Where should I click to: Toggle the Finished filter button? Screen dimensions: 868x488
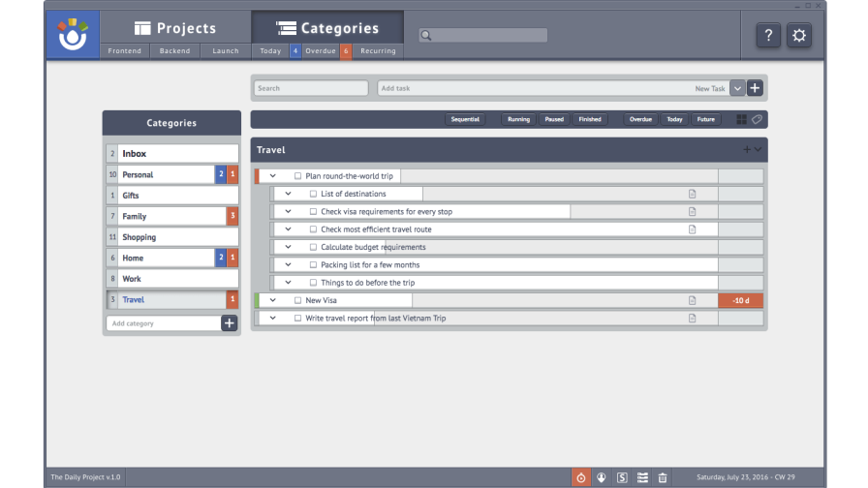[x=590, y=119]
